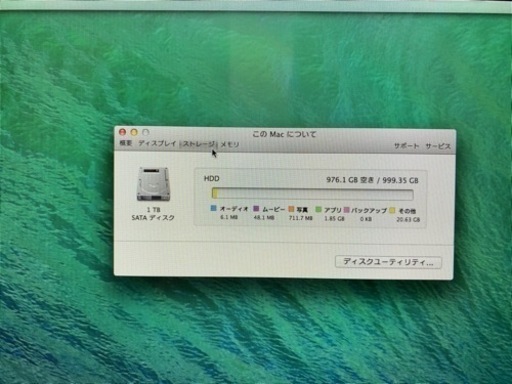Close the この Mac について window
Screen dimensions: 512x384
pos(122,132)
